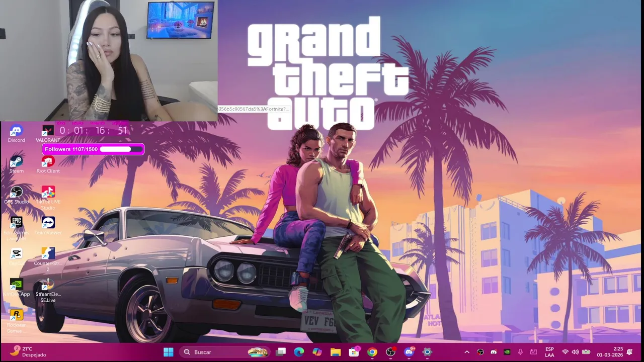Screen dimensions: 644x362
Task: Open the gear-icon app in the taskbar
Action: [427, 352]
